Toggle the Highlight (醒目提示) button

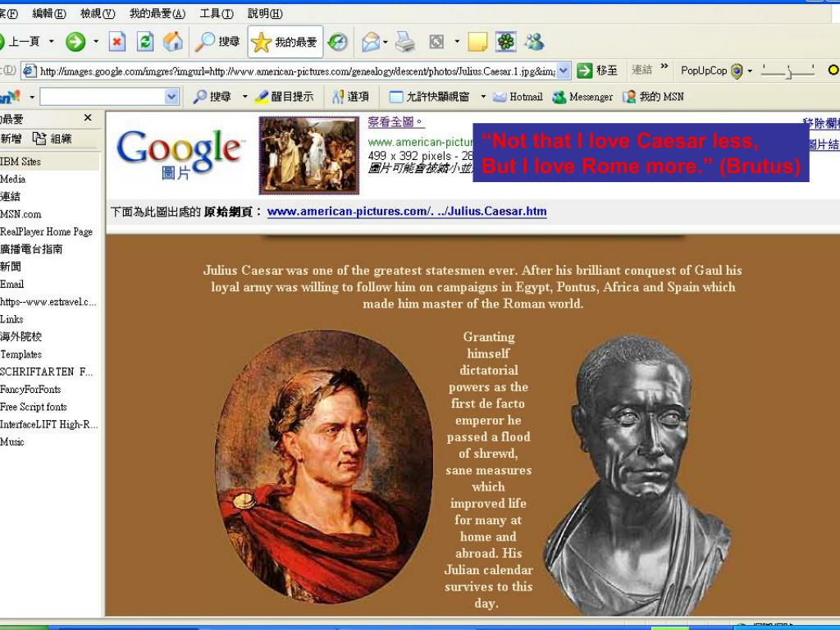[x=284, y=97]
